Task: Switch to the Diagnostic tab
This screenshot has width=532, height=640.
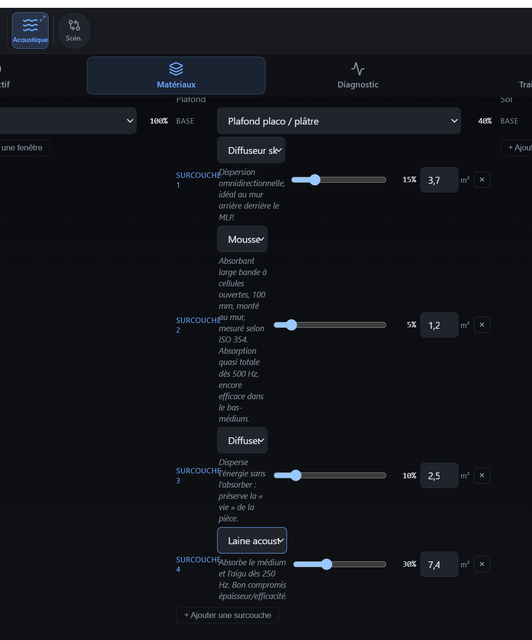Action: (x=358, y=76)
